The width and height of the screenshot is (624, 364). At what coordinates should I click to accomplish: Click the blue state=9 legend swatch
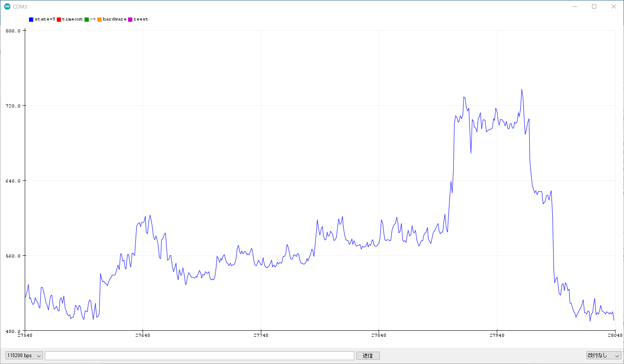click(31, 20)
